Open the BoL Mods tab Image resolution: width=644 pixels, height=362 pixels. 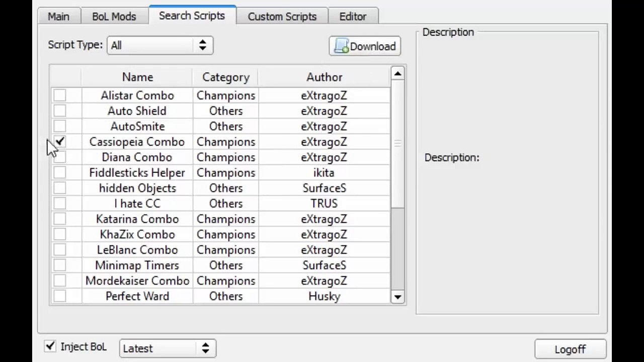click(114, 16)
